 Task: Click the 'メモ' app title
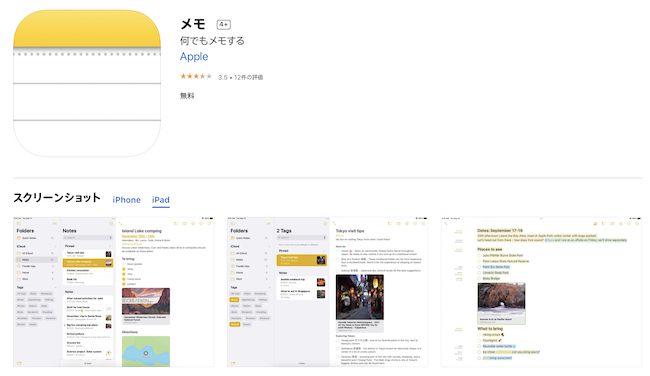[193, 24]
